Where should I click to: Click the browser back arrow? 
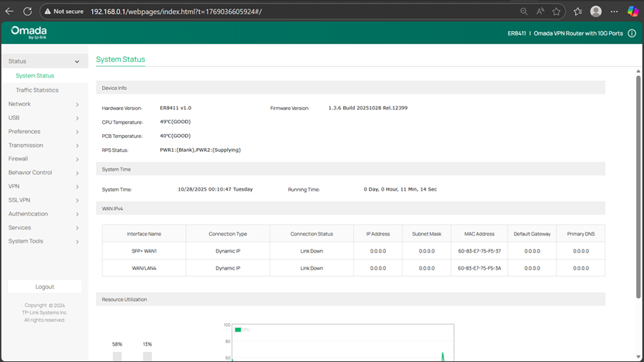[10, 12]
